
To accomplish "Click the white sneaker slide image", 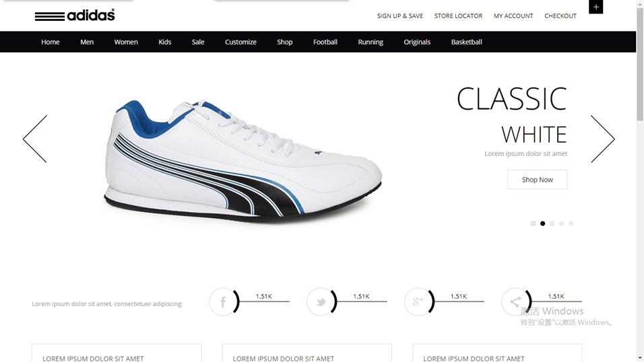I will (x=243, y=161).
